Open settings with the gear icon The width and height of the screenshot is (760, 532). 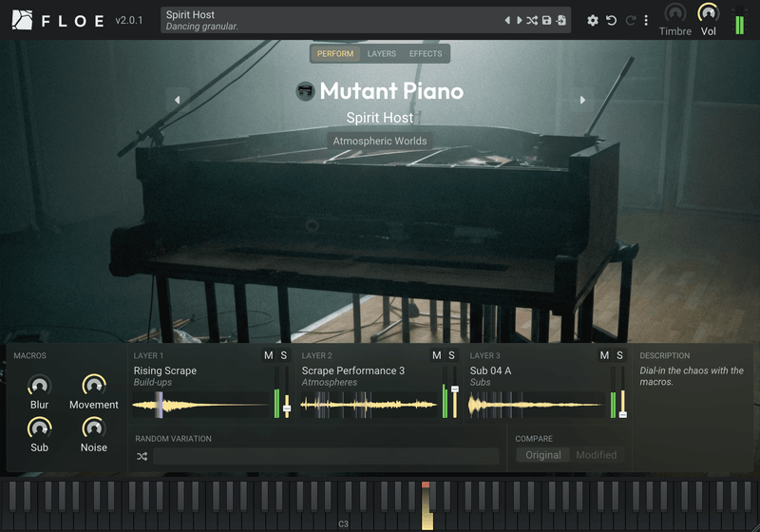click(592, 20)
